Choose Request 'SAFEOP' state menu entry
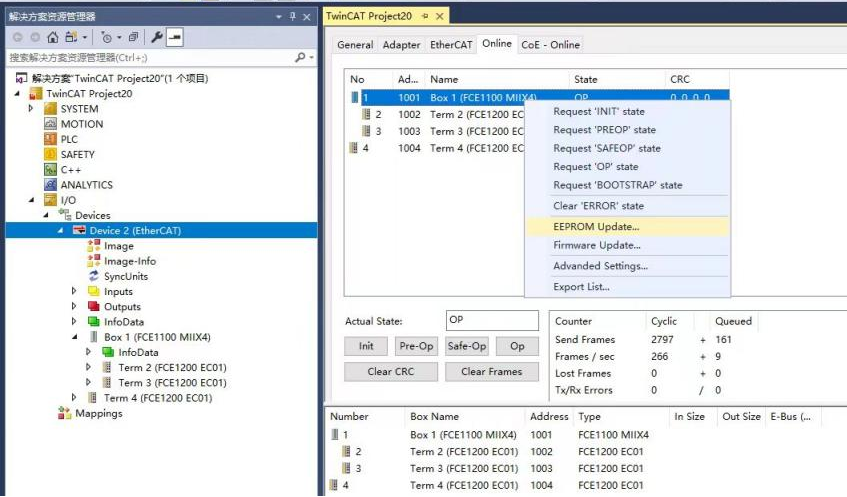The image size is (847, 497). point(627,148)
